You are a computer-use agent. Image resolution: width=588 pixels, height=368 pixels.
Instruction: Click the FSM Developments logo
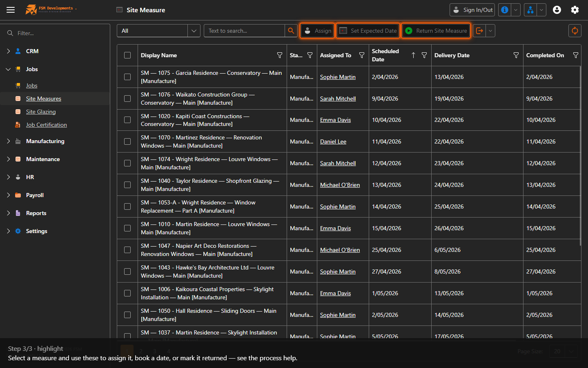(51, 9)
